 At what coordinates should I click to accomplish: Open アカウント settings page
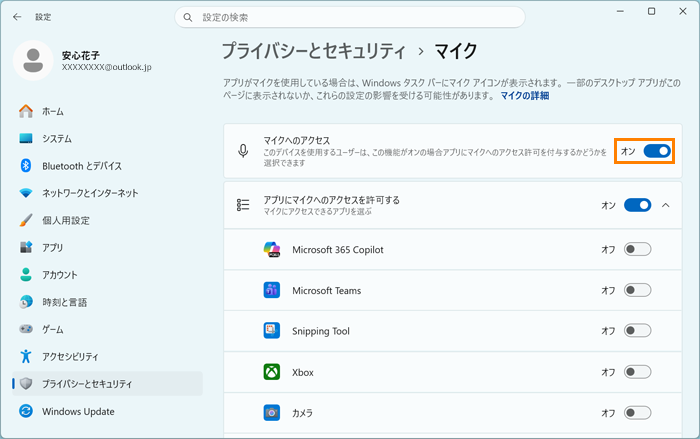click(107, 275)
